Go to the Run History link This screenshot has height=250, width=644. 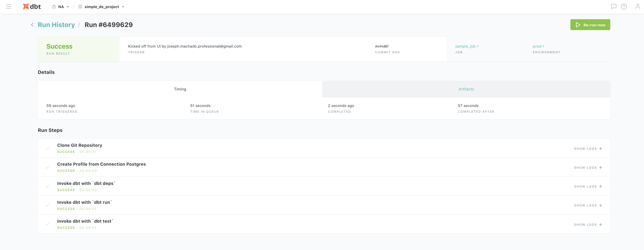(x=56, y=25)
